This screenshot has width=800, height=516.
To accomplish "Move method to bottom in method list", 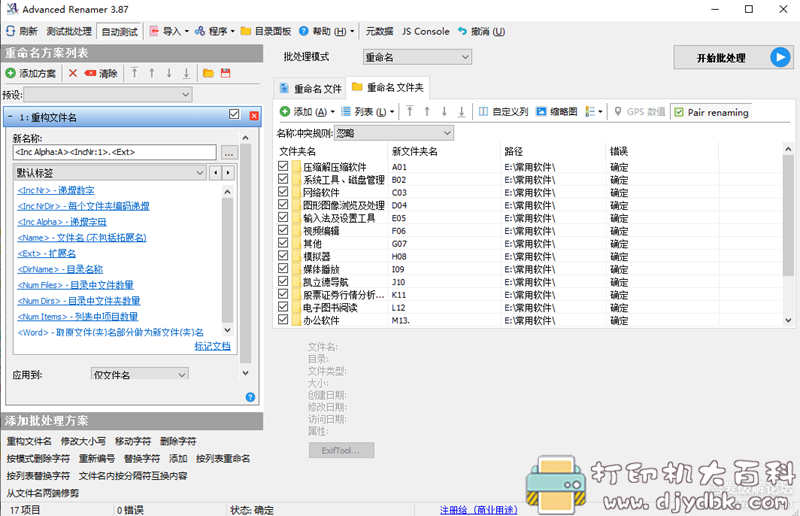I will tap(186, 73).
